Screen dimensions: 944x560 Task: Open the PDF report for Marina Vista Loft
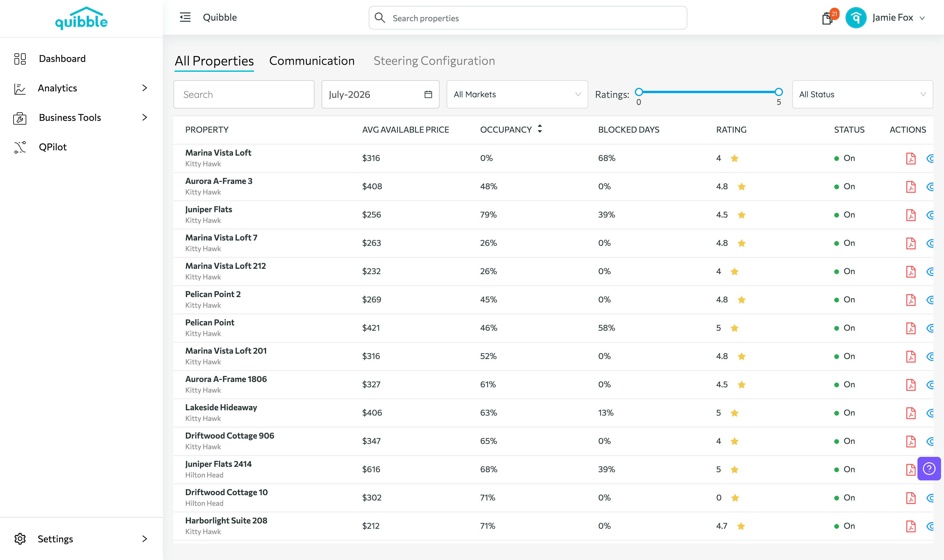911,158
